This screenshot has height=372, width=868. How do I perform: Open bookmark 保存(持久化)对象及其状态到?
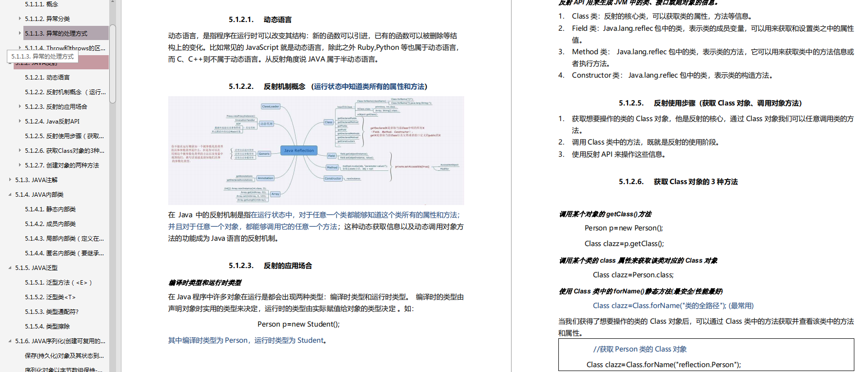pyautogui.click(x=64, y=355)
